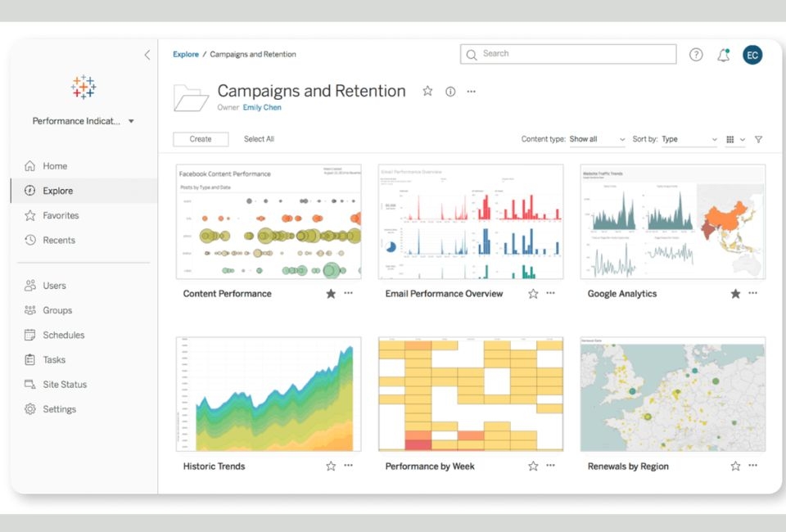786x532 pixels.
Task: Open the filter icon in toolbar
Action: [x=758, y=139]
